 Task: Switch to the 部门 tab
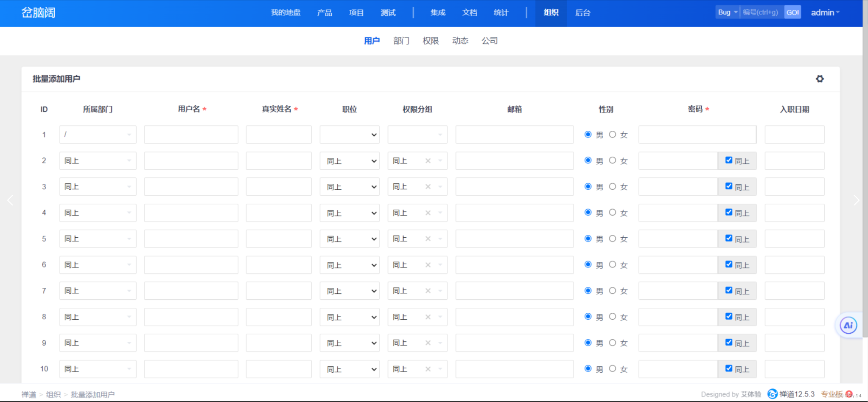tap(401, 41)
